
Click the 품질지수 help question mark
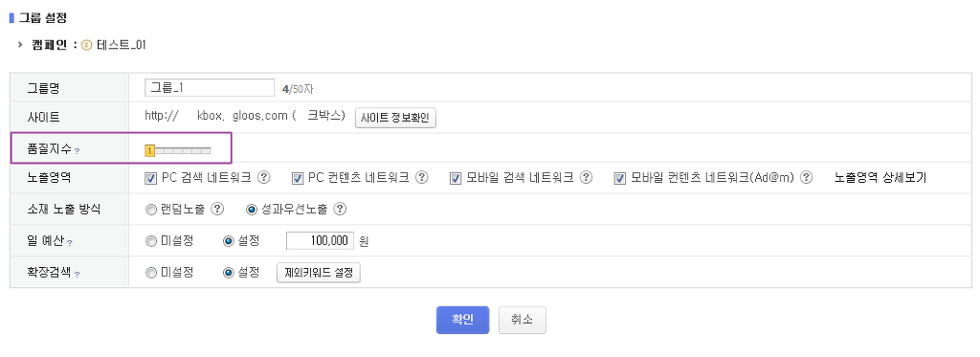(78, 151)
